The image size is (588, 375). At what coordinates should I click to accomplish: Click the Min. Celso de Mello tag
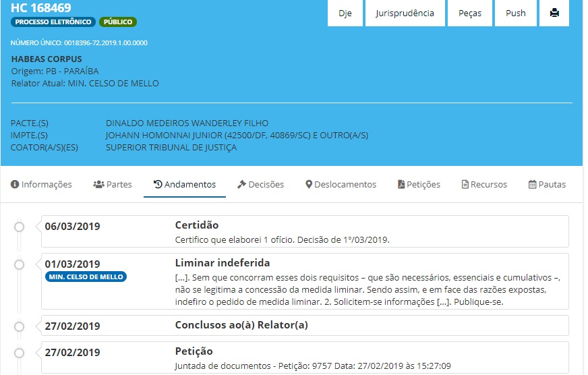pyautogui.click(x=86, y=277)
